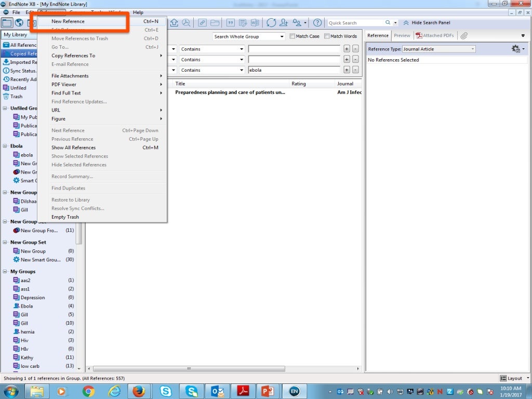Click the Open File folder toolbar icon

pyautogui.click(x=215, y=23)
